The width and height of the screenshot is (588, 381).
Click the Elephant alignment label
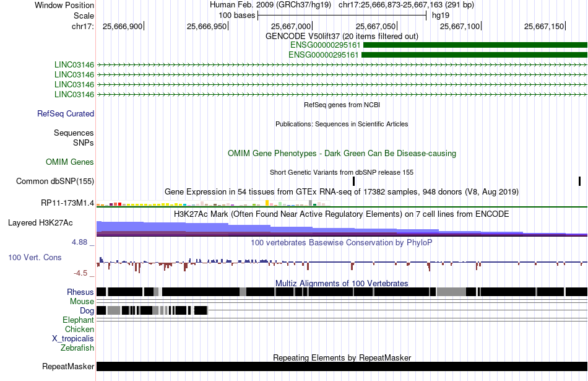[78, 320]
